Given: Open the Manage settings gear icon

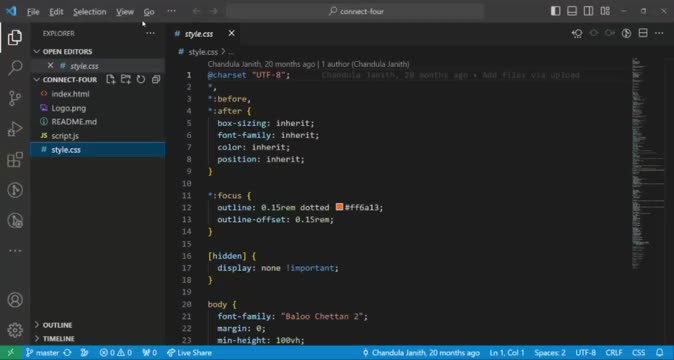Looking at the screenshot, I should tap(15, 330).
